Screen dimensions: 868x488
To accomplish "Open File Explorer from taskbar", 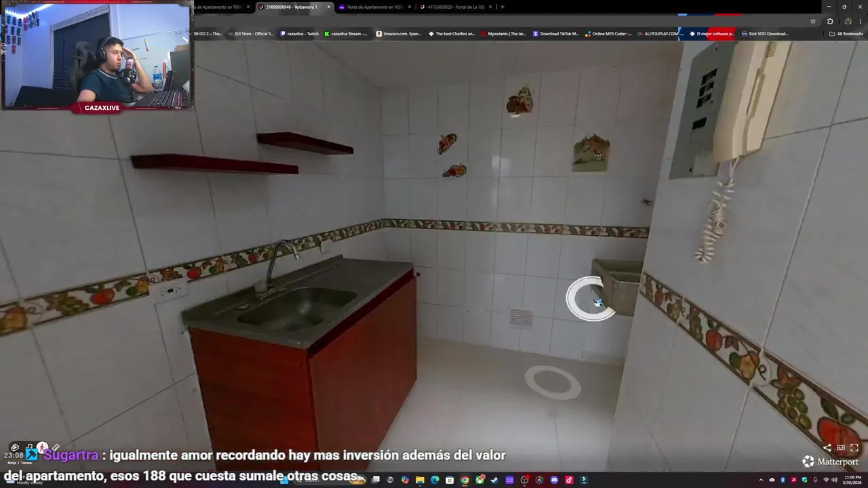I will (x=420, y=480).
